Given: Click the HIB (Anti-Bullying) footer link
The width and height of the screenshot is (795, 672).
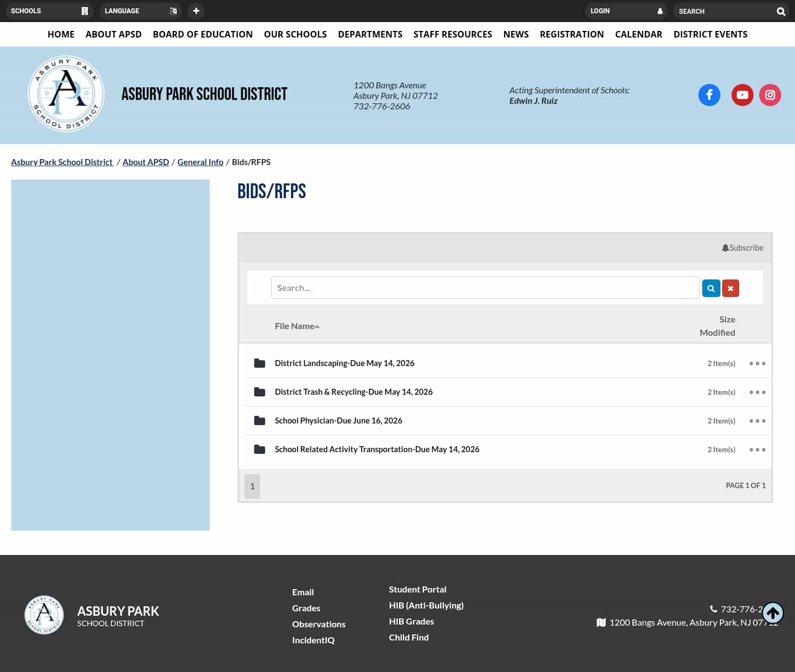Looking at the screenshot, I should (426, 605).
